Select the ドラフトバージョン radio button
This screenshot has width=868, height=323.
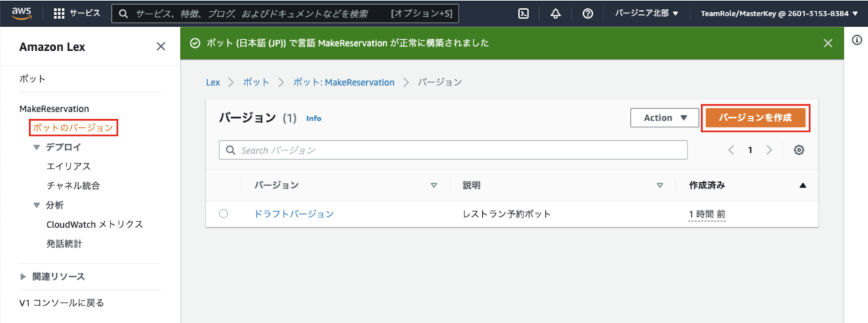[x=224, y=214]
